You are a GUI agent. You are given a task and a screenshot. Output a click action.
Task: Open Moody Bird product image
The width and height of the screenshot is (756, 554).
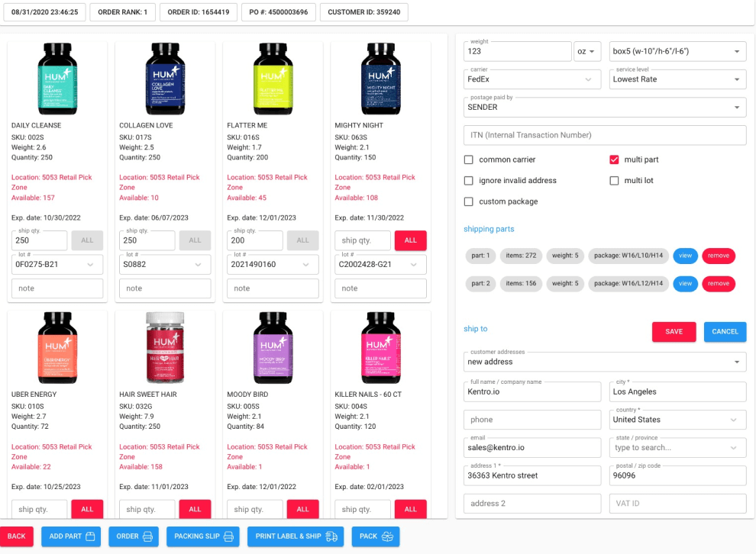(273, 348)
